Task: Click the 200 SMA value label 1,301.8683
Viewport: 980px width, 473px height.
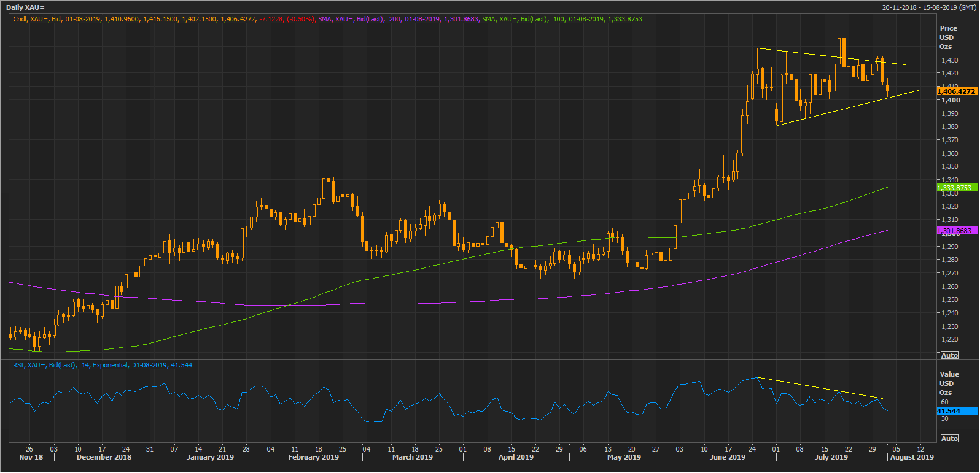Action: pyautogui.click(x=956, y=231)
